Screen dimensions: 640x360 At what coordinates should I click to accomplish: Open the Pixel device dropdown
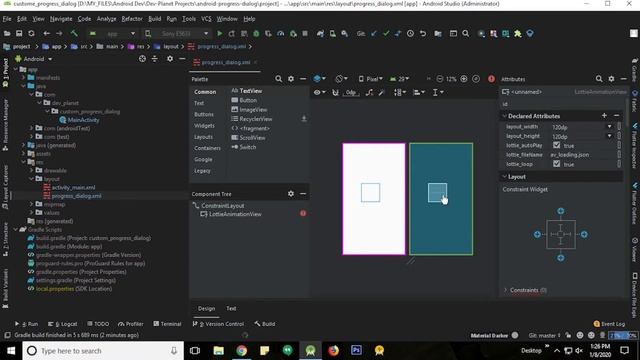(371, 79)
